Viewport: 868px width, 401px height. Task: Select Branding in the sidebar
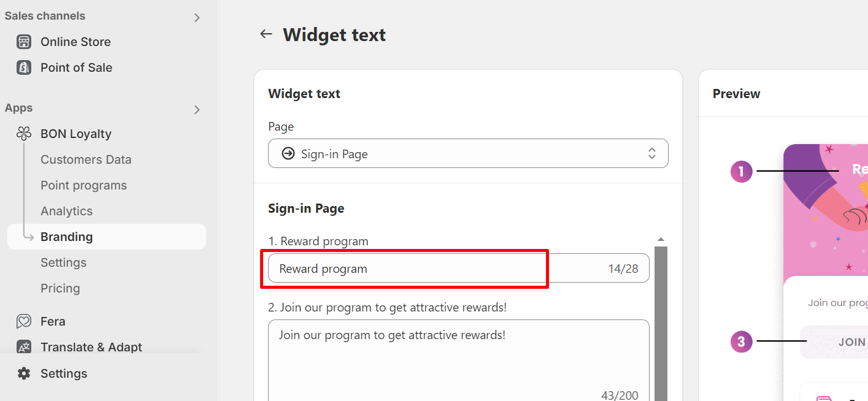click(x=66, y=237)
